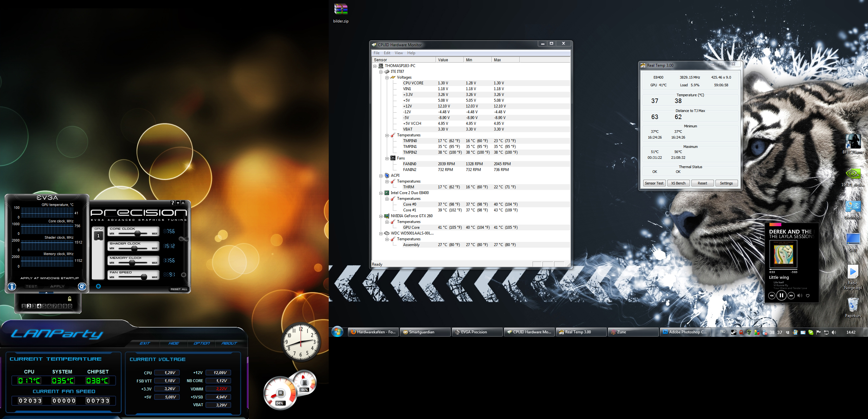
Task: Click EXIT in LANParty Smartguardian
Action: pyautogui.click(x=145, y=343)
